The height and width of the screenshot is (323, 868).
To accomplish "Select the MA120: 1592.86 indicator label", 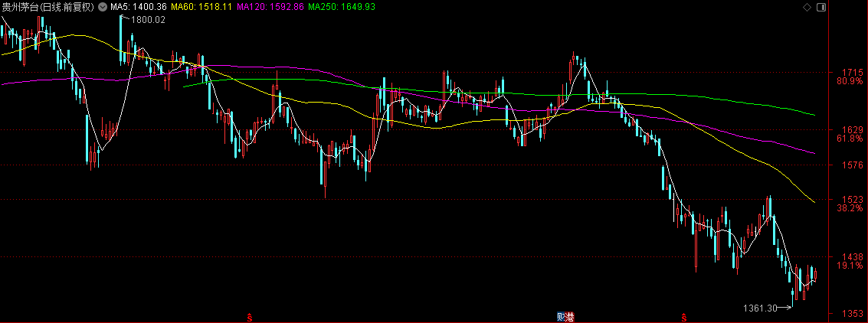I will point(270,7).
